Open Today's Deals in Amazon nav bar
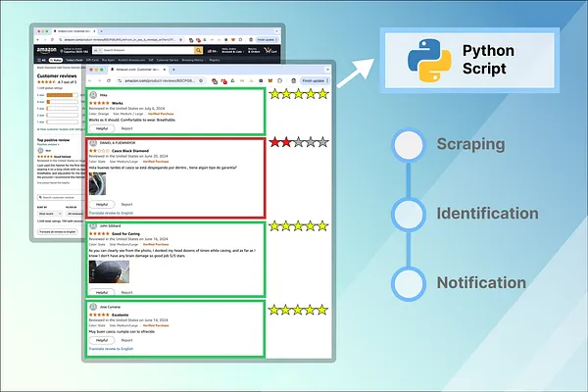 74,60
